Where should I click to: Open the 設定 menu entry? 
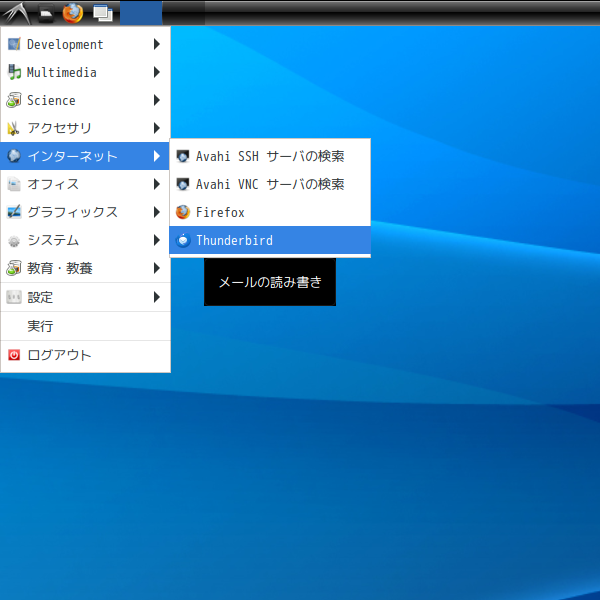pos(85,297)
